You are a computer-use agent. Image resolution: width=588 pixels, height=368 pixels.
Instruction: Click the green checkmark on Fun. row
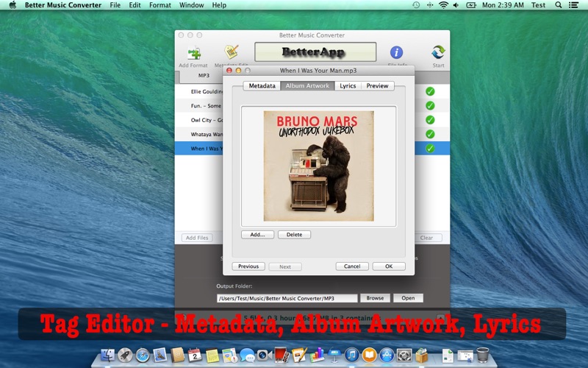pos(430,105)
